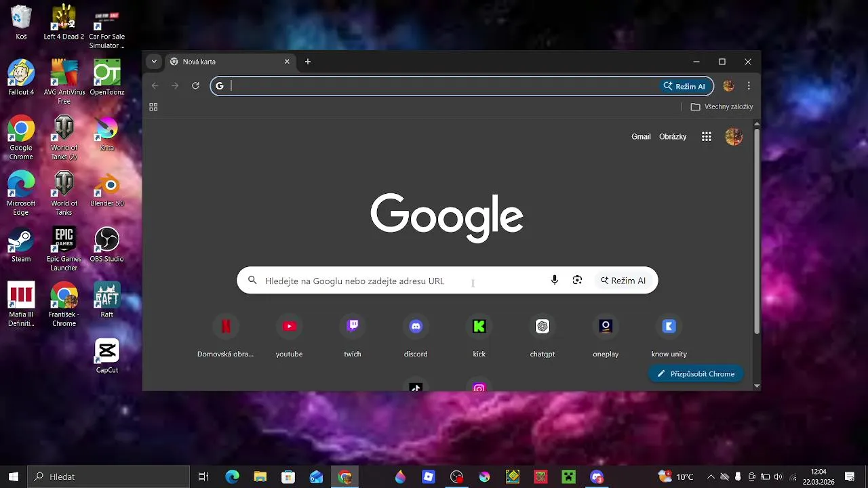Viewport: 868px width, 488px height.
Task: Open the oneplay shortcut tile
Action: tap(606, 337)
